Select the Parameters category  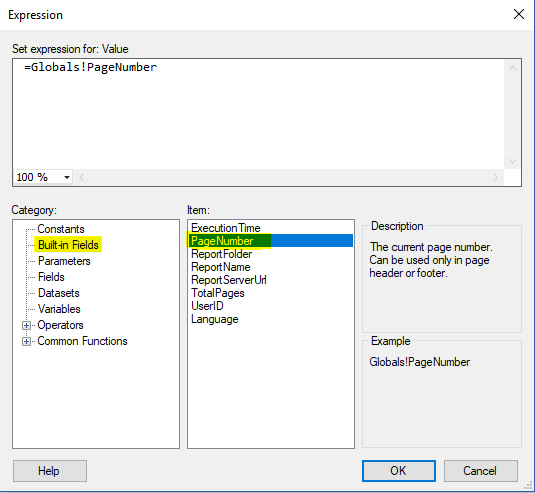[x=64, y=261]
